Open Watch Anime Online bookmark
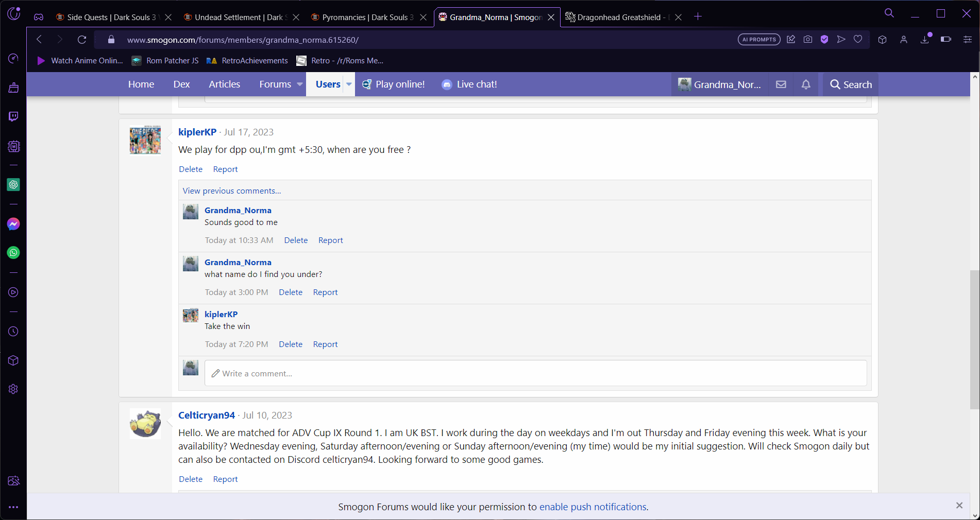Screen dimensions: 980x520 (x=80, y=61)
